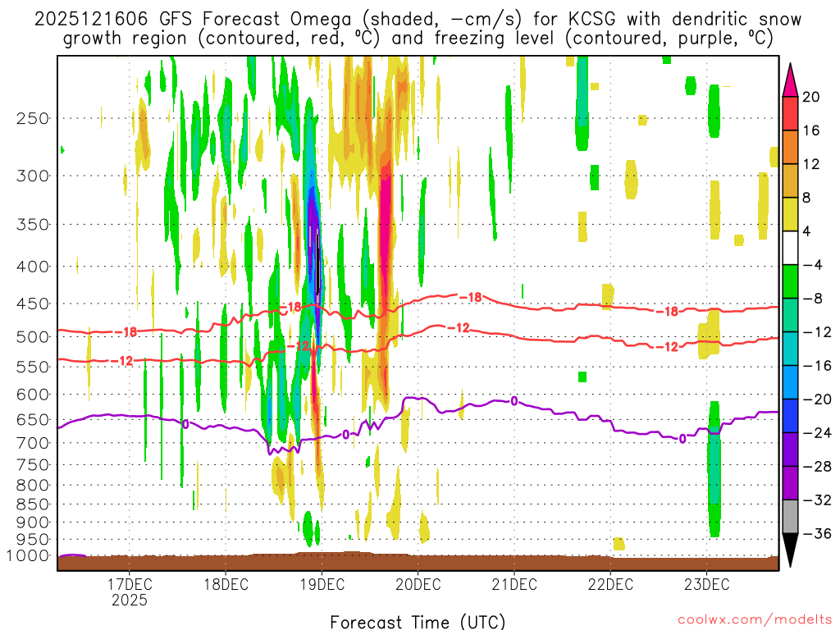Click the colorbar value 20 label
Screen dimensions: 840x630
pyautogui.click(x=810, y=97)
